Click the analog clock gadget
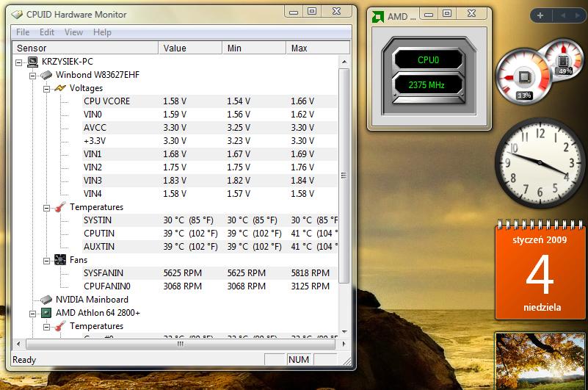Image resolution: width=588 pixels, height=390 pixels. click(x=540, y=162)
